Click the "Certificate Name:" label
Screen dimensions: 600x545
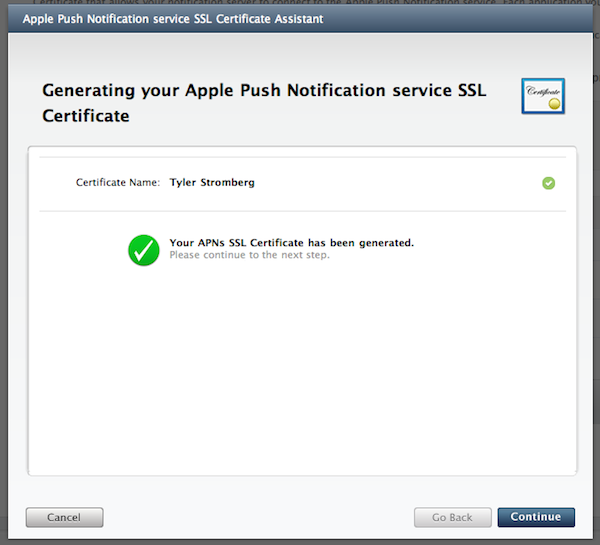click(x=118, y=183)
